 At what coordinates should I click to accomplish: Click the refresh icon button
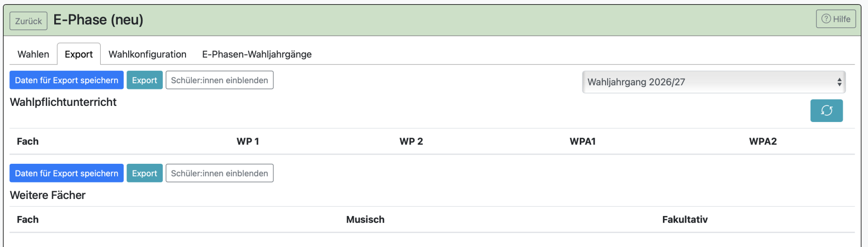coord(826,111)
